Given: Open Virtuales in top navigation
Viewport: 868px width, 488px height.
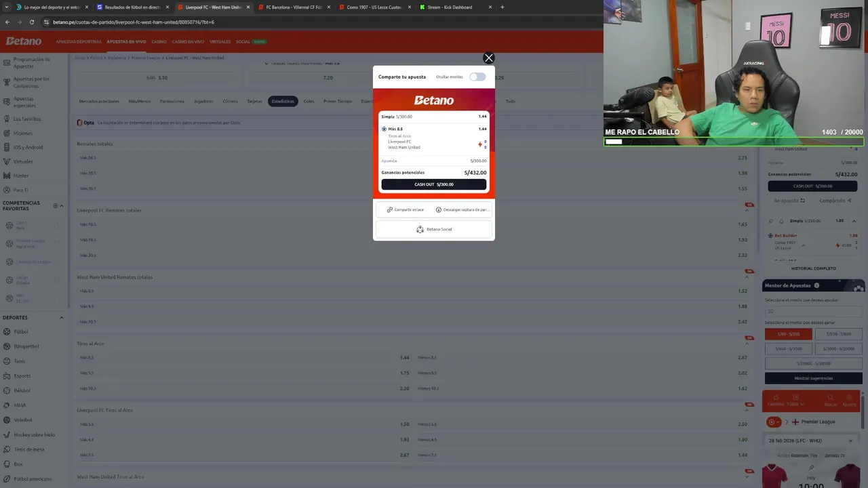Looking at the screenshot, I should tap(220, 41).
